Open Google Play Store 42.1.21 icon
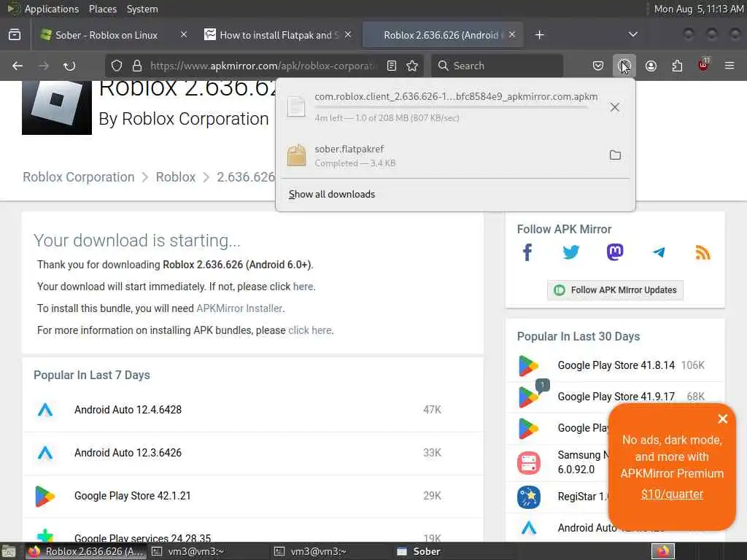 pyautogui.click(x=45, y=496)
